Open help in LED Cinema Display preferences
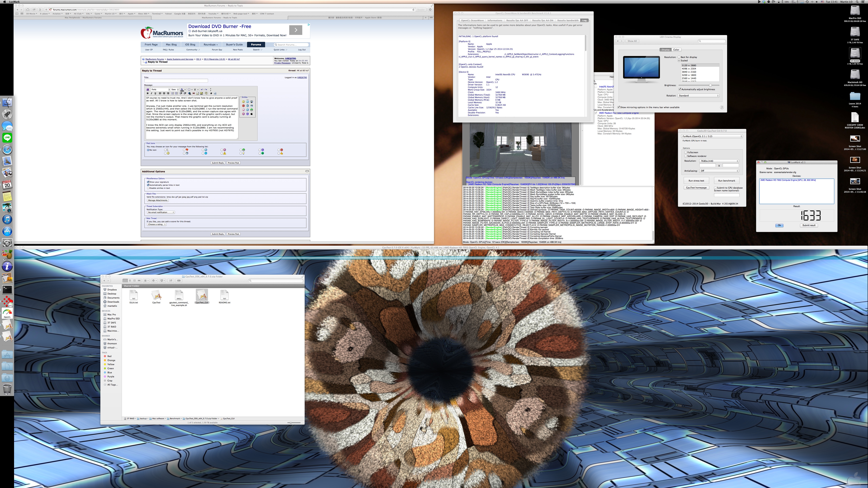868x488 pixels. tap(722, 107)
